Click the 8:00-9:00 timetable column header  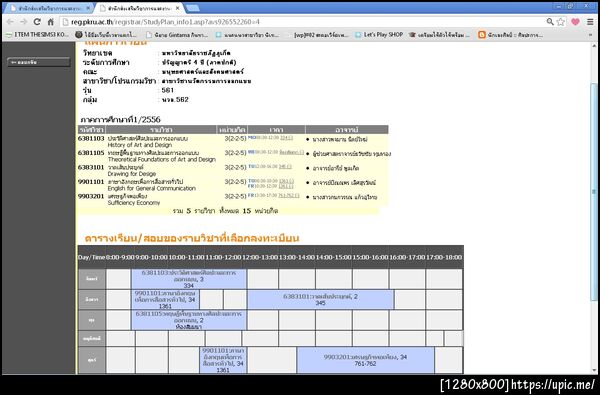pos(120,257)
